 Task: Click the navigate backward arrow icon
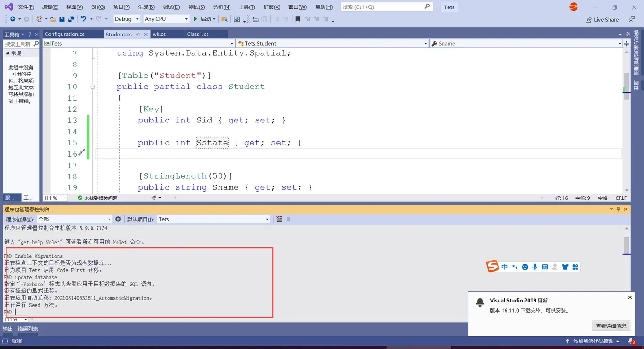pyautogui.click(x=12, y=19)
